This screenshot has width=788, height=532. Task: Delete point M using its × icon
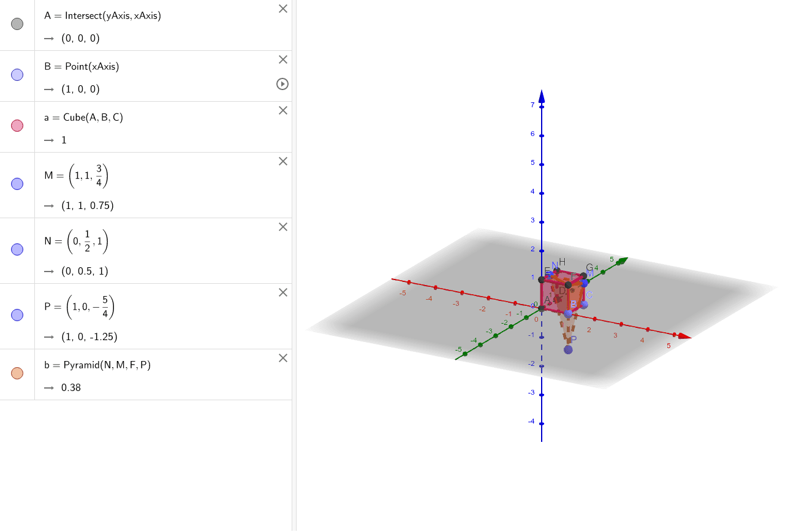(282, 161)
